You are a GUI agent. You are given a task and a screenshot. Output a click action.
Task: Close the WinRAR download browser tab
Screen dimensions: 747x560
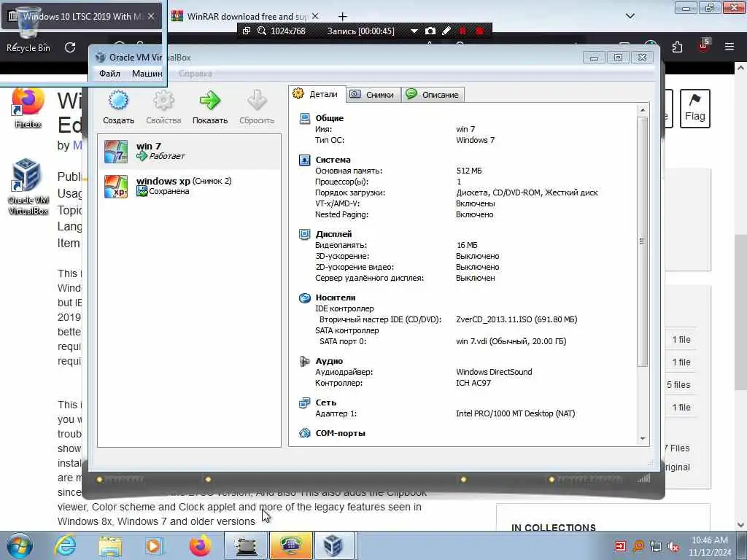pos(315,16)
